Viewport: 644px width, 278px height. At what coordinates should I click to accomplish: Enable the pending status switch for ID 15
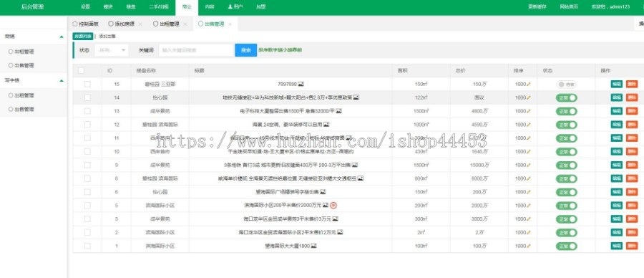click(x=566, y=85)
